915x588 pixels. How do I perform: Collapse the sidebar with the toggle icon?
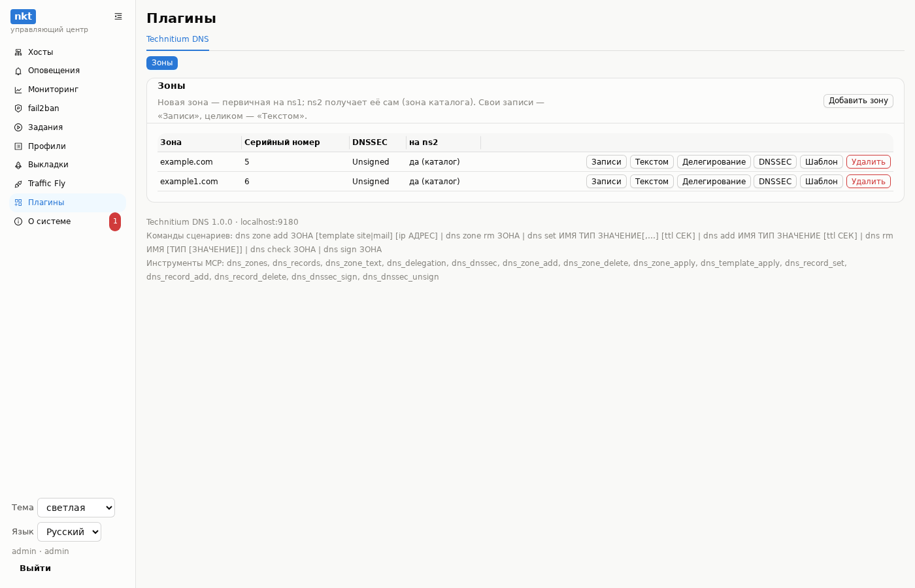click(x=118, y=16)
